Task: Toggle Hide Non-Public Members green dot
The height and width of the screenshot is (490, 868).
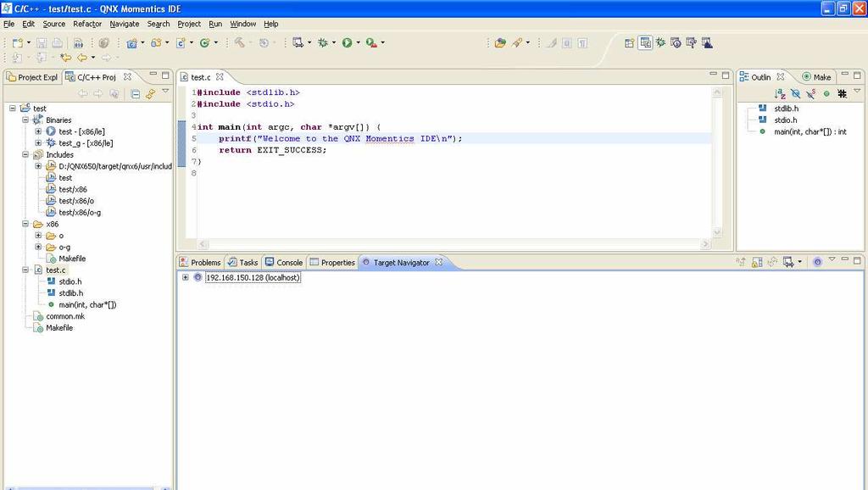Action: (826, 93)
